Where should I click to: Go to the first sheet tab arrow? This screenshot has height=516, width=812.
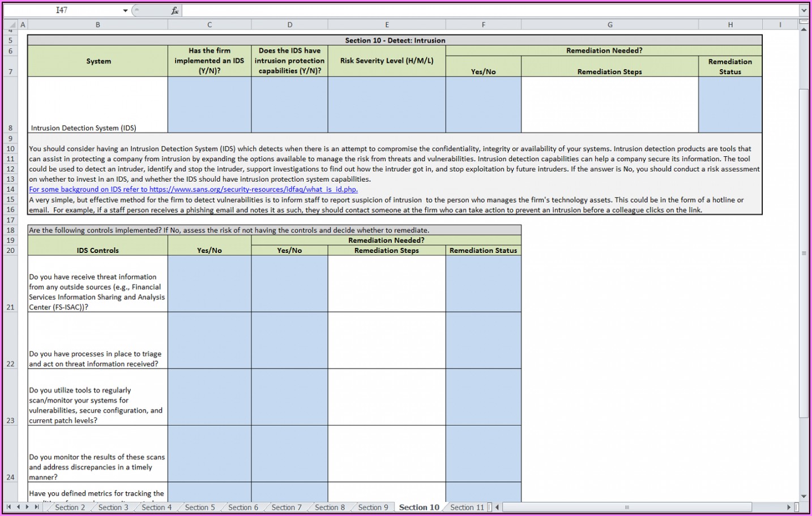coord(8,507)
